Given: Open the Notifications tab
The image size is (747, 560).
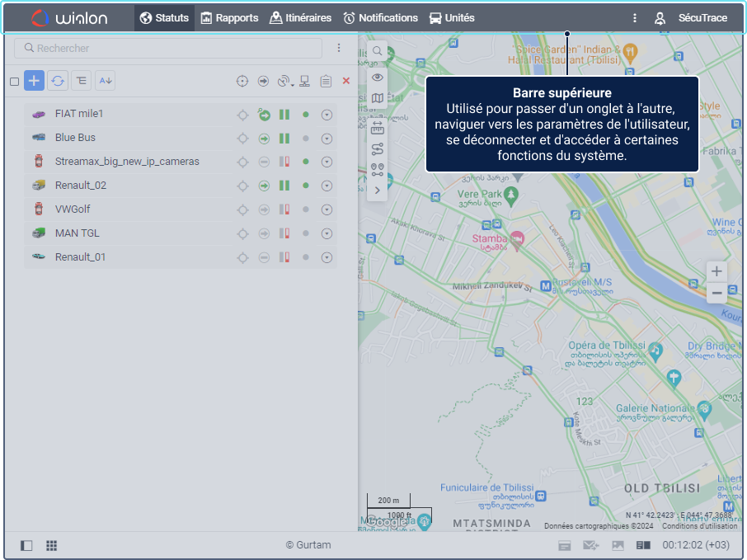Looking at the screenshot, I should (380, 17).
